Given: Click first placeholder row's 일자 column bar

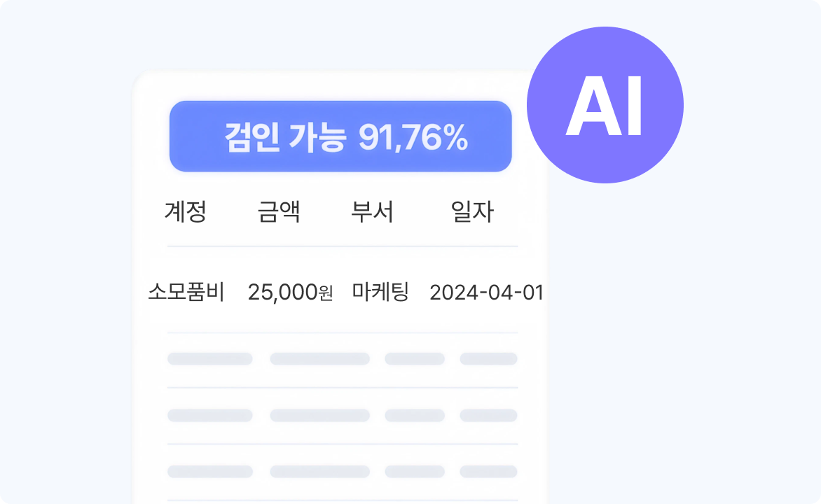Looking at the screenshot, I should coord(488,359).
